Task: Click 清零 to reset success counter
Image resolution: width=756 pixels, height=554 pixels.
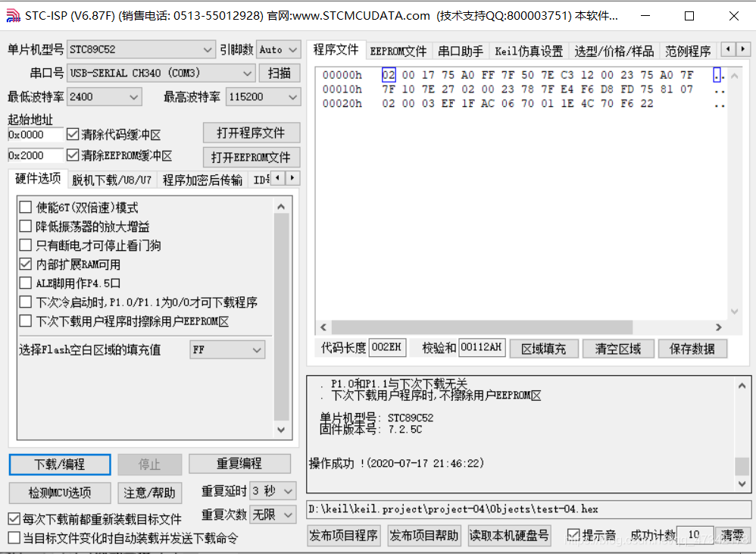Action: [x=732, y=534]
